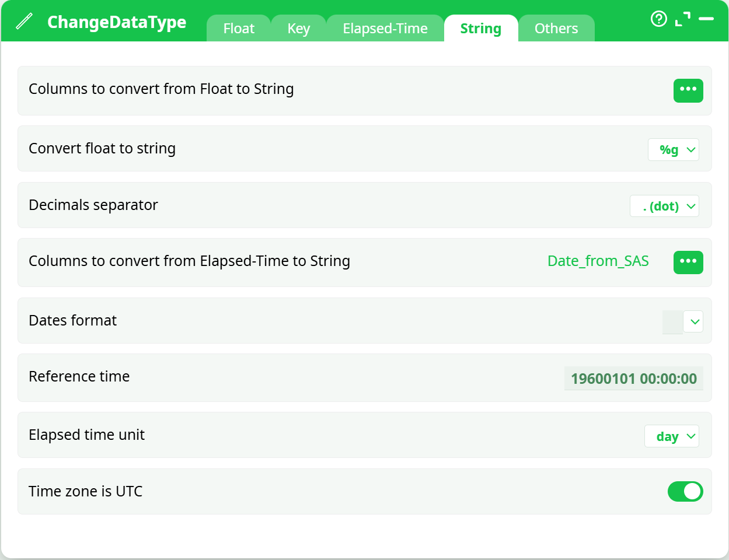The image size is (729, 560).
Task: Open the Elapsed time unit day dropdown
Action: [671, 436]
